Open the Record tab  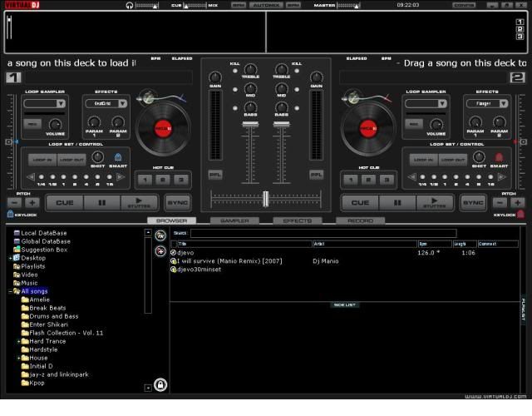[360, 220]
